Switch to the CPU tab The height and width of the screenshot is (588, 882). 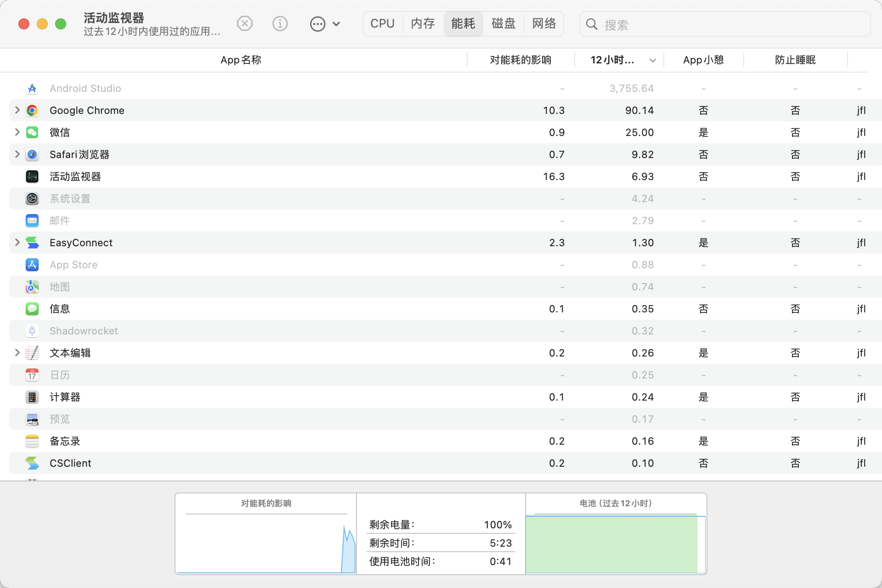pyautogui.click(x=382, y=23)
